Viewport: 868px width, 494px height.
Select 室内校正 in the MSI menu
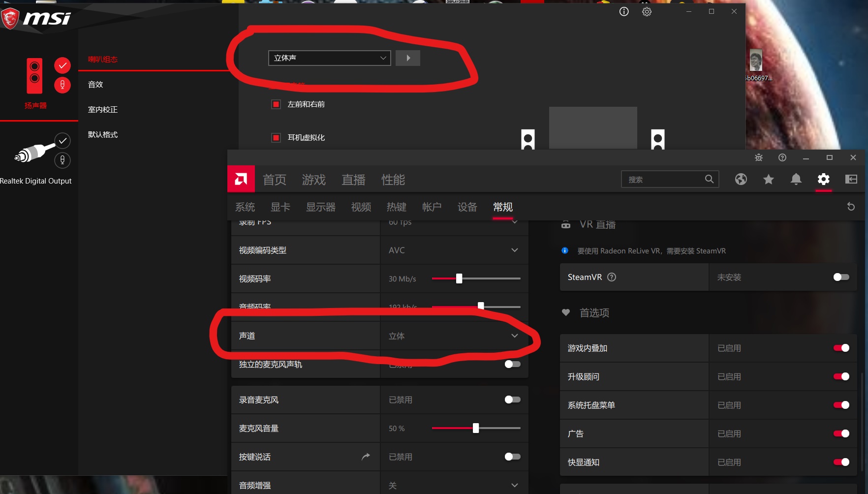coord(103,110)
